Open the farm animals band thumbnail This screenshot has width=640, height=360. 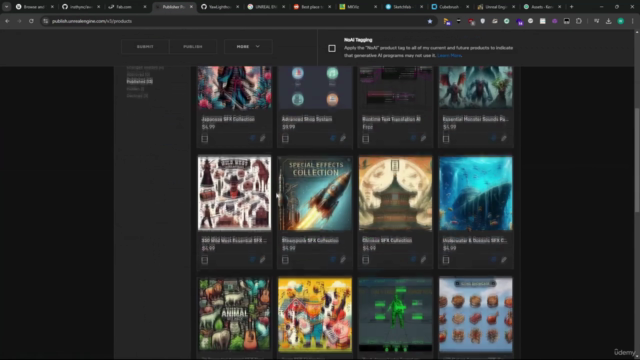click(315, 314)
